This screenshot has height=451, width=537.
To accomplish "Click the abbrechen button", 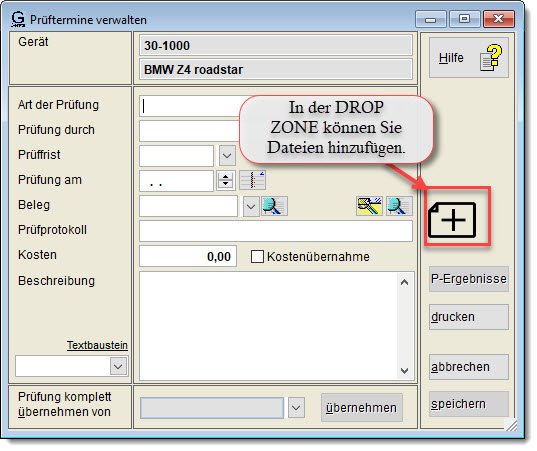I will (469, 367).
